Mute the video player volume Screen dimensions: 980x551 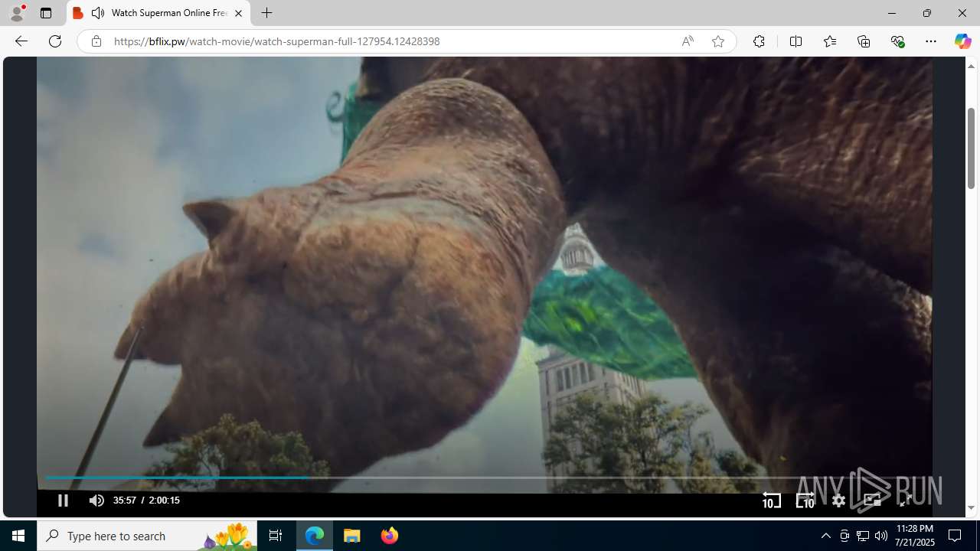96,500
